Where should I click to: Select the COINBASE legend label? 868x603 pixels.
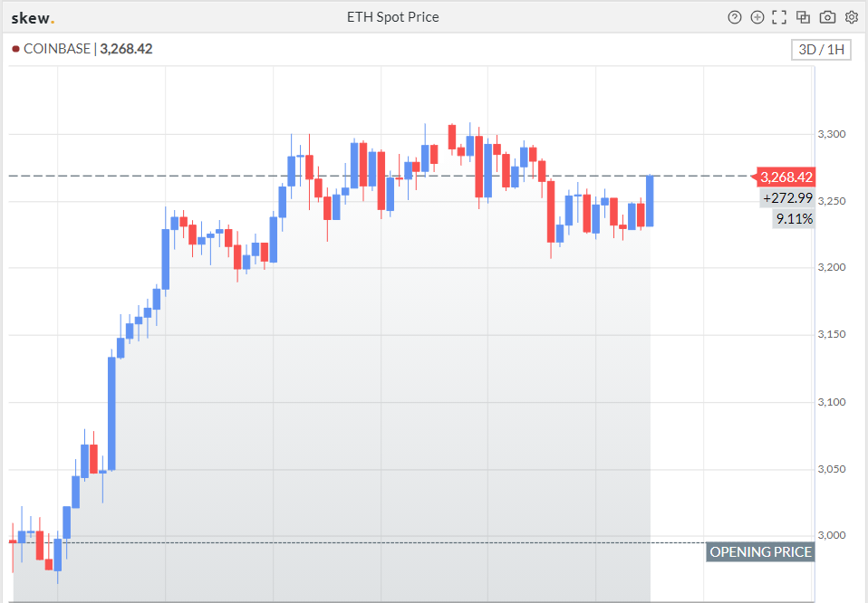(57, 49)
